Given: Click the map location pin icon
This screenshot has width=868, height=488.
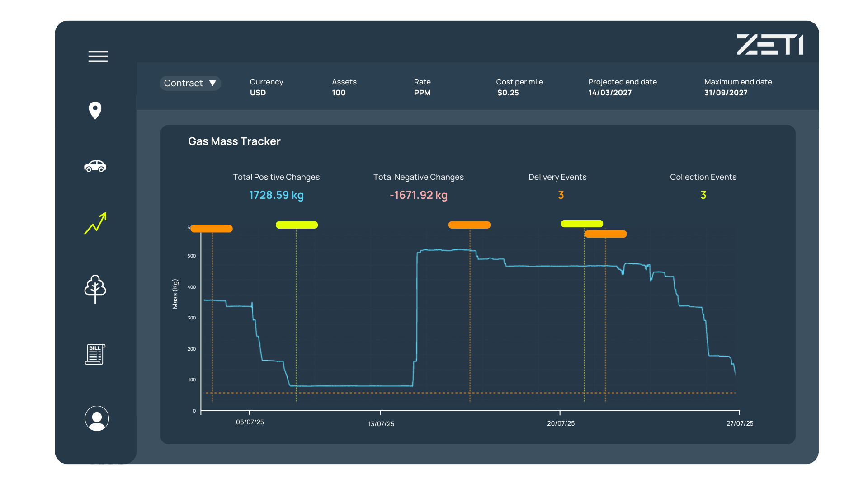Looking at the screenshot, I should 95,110.
